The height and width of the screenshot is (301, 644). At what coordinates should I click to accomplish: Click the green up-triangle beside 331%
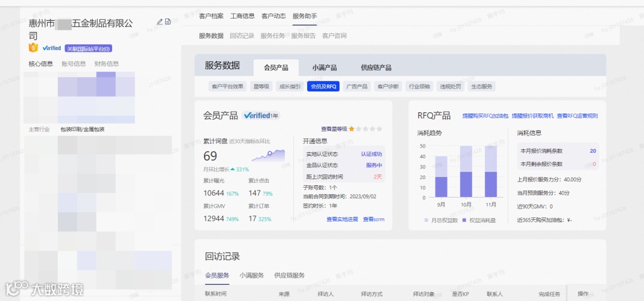click(x=233, y=169)
